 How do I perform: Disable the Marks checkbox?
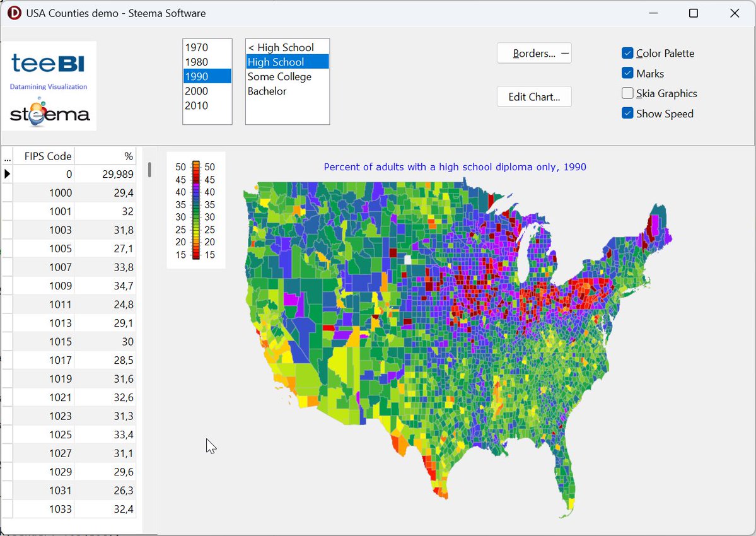tap(627, 73)
